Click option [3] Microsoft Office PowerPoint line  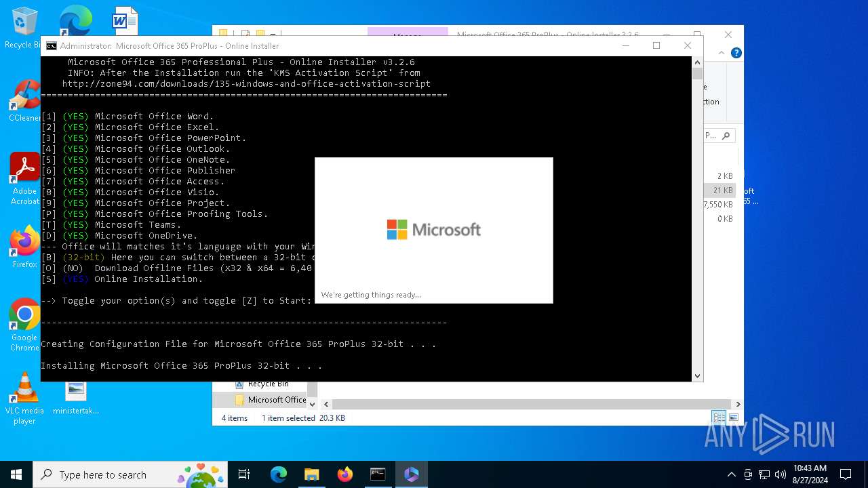coord(144,138)
